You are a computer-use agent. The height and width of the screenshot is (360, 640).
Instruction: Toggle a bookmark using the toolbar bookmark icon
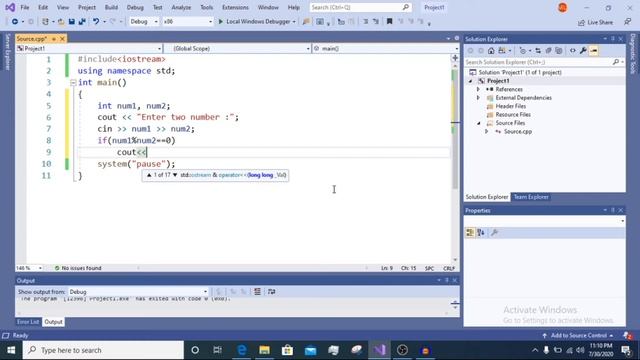389,22
